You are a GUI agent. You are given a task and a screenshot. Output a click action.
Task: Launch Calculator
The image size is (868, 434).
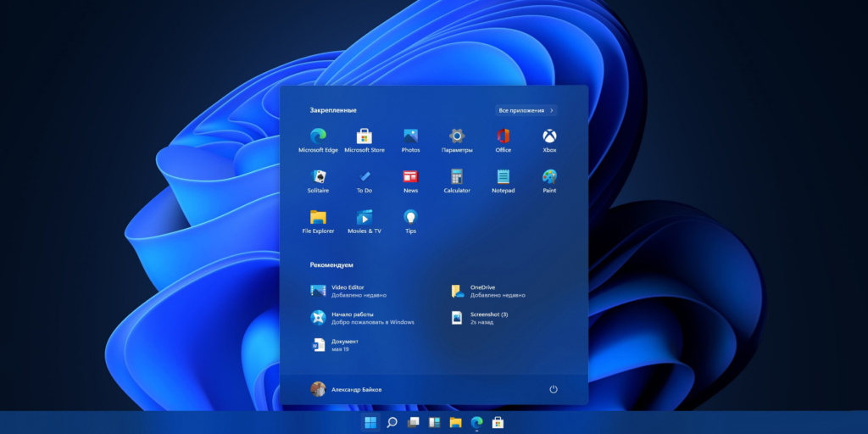tap(457, 181)
